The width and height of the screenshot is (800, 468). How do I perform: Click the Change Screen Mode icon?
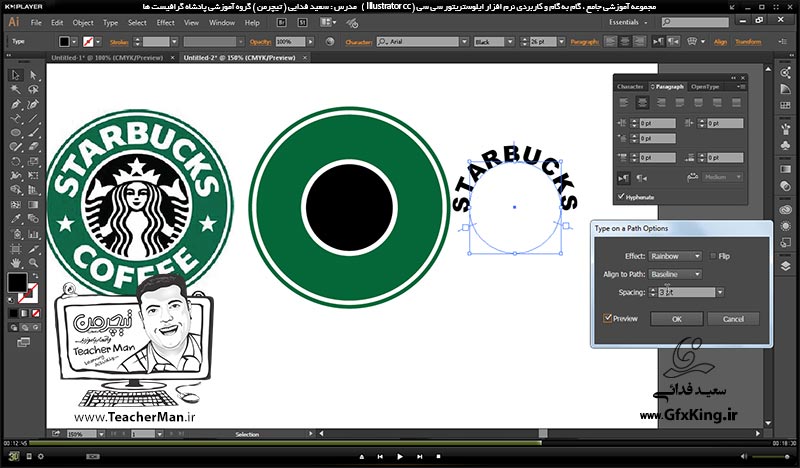tap(23, 342)
